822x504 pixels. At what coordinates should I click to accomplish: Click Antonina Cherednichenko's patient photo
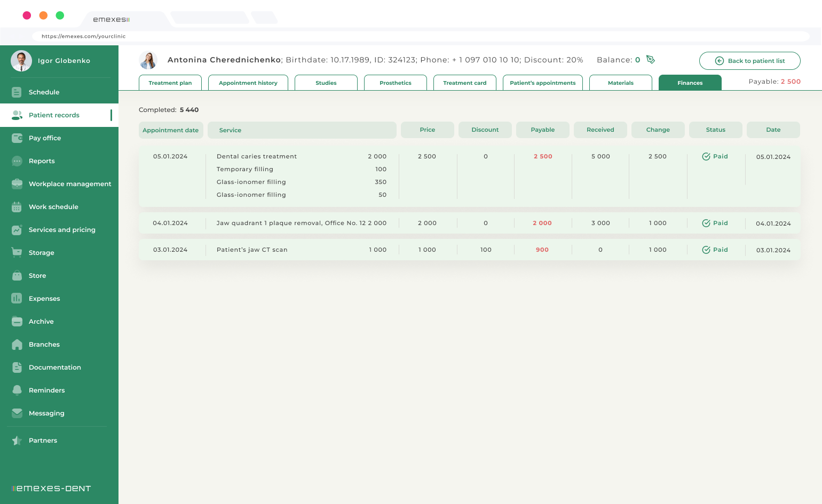(148, 60)
